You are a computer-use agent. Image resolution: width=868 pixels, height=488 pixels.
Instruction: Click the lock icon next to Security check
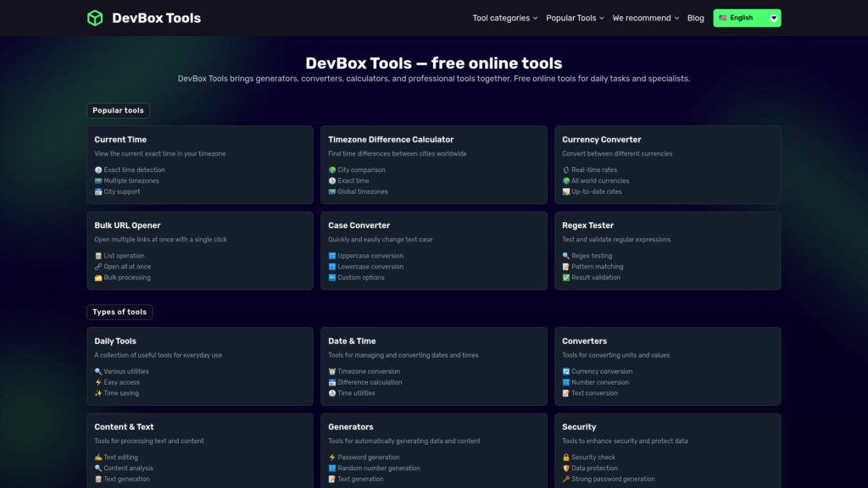point(566,457)
